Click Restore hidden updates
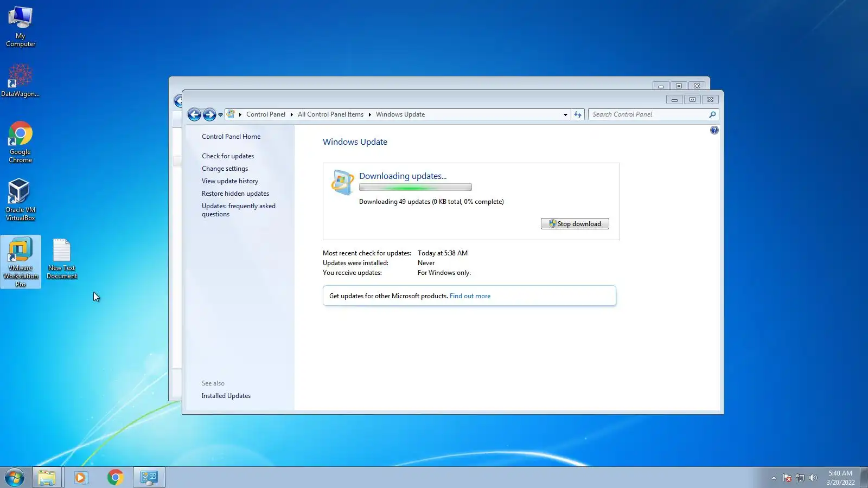The image size is (868, 488). (x=235, y=194)
